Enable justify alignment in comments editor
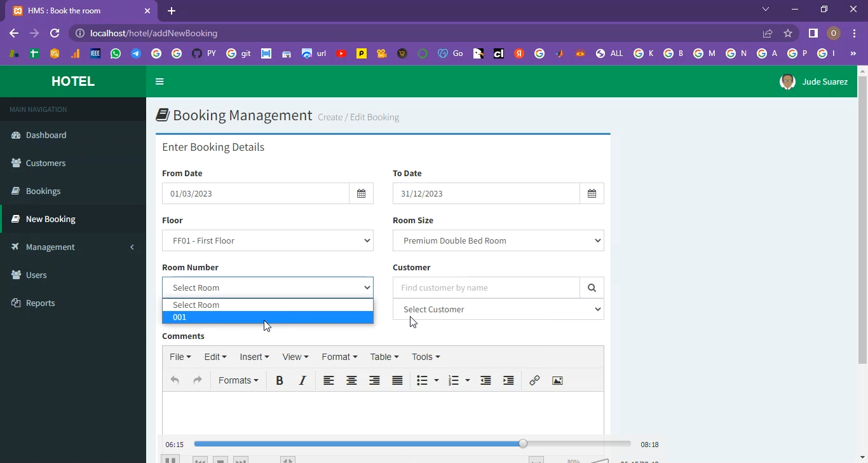This screenshot has height=463, width=868. click(397, 380)
